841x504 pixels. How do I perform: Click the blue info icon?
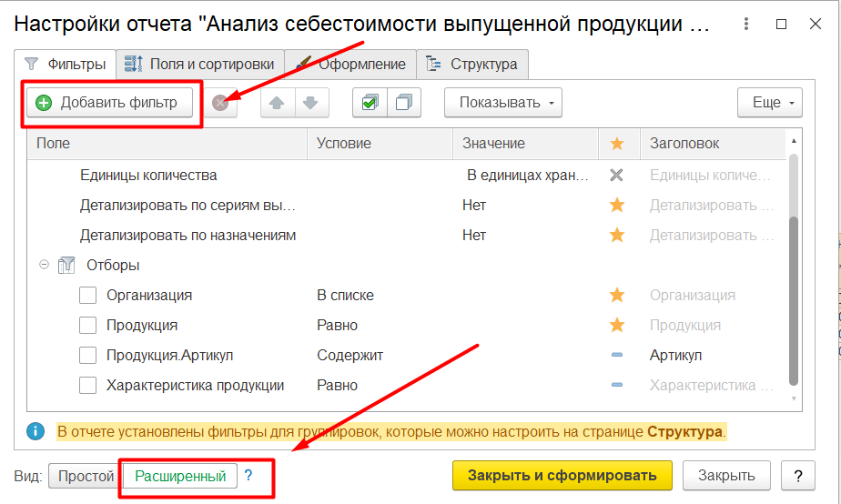click(x=35, y=431)
